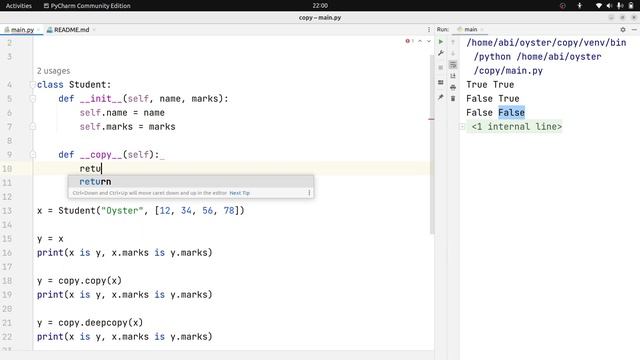Screen dimensions: 640x360
Task: Click the down-the-stack-trace arrow icon
Action: click(453, 53)
